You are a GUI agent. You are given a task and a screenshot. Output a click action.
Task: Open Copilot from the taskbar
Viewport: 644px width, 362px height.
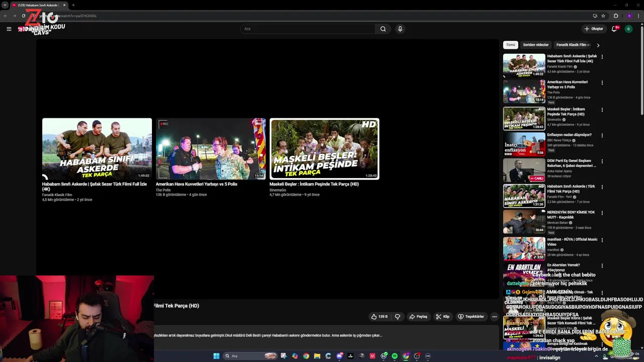coord(295,356)
